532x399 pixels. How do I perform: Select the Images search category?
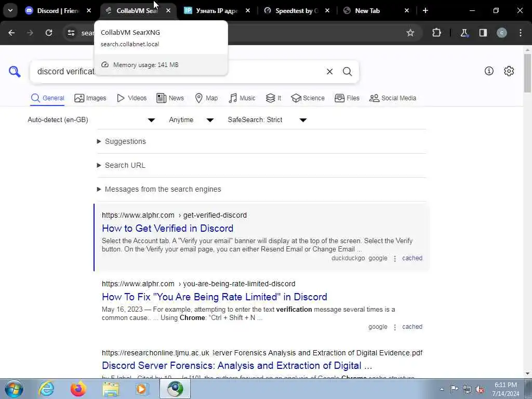tap(90, 98)
